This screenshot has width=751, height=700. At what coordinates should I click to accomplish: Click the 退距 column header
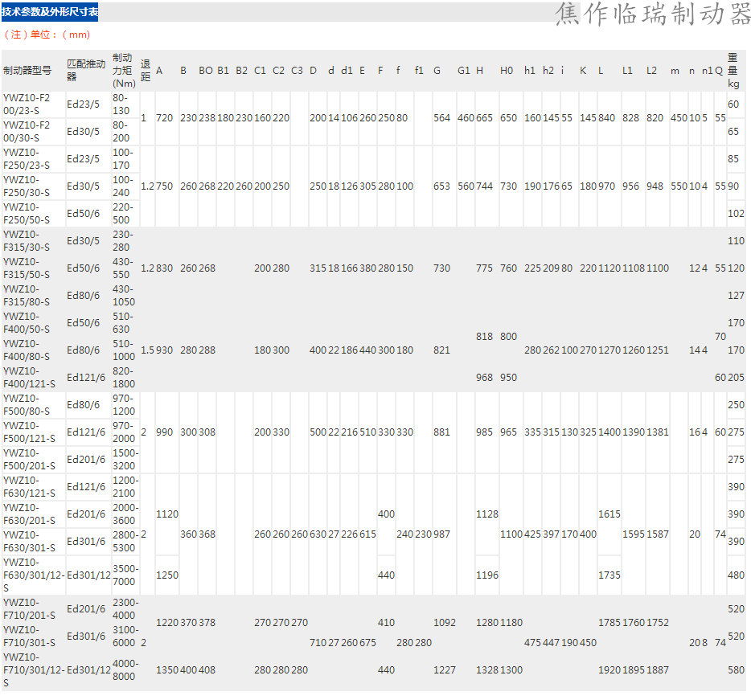point(146,71)
